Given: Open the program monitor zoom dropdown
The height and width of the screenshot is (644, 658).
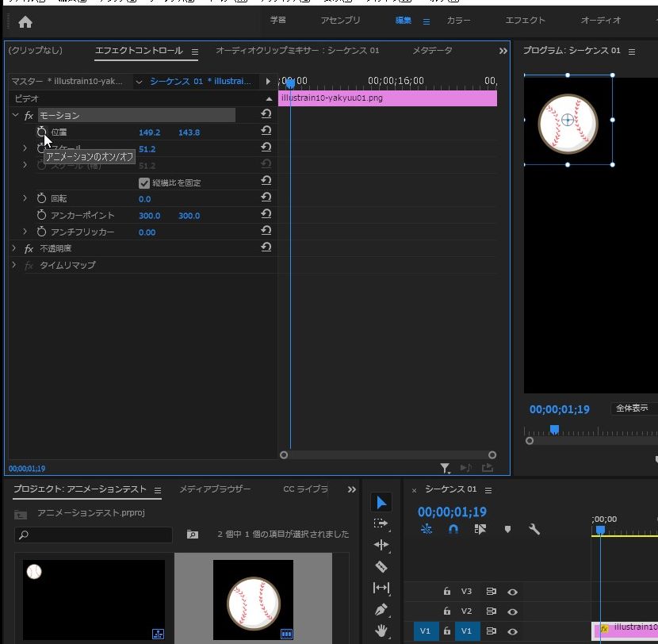Looking at the screenshot, I should tap(634, 408).
